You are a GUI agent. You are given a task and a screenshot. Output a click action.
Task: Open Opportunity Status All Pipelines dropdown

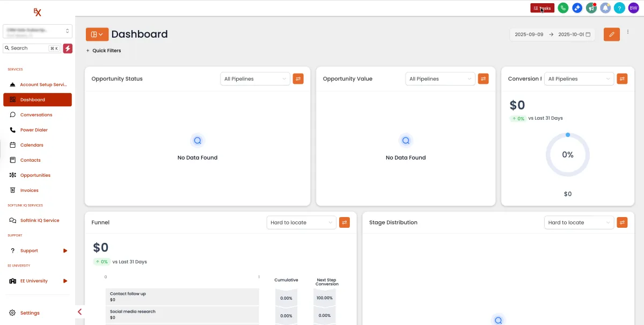pyautogui.click(x=255, y=79)
